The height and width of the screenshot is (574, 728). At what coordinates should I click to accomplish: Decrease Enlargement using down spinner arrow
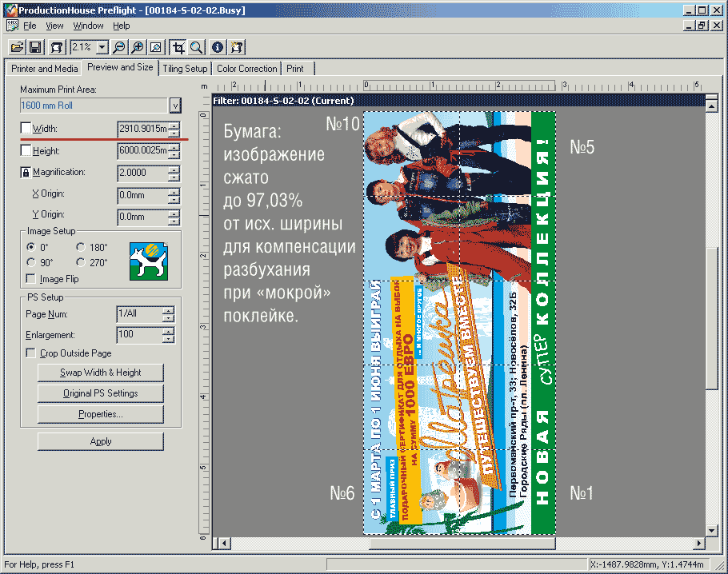tap(169, 339)
